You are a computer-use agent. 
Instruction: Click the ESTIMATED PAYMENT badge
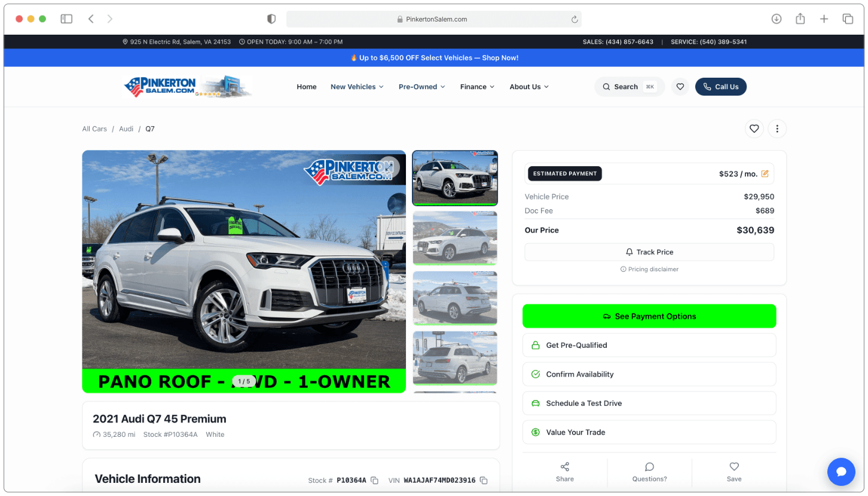[565, 174]
